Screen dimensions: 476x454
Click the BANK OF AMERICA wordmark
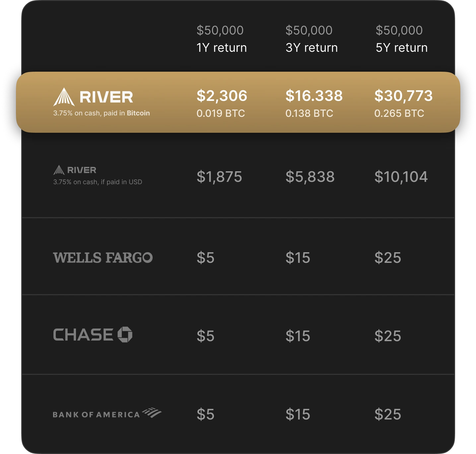pyautogui.click(x=96, y=415)
